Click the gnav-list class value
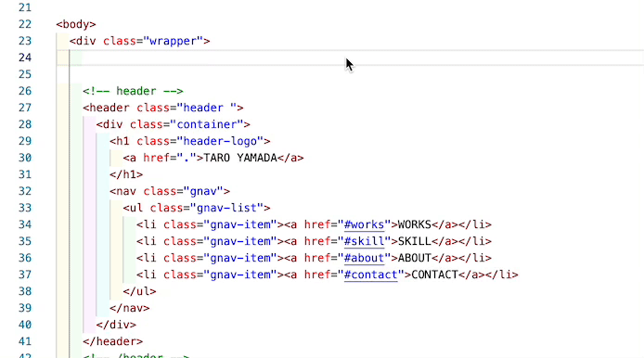The width and height of the screenshot is (644, 358). pyautogui.click(x=226, y=208)
